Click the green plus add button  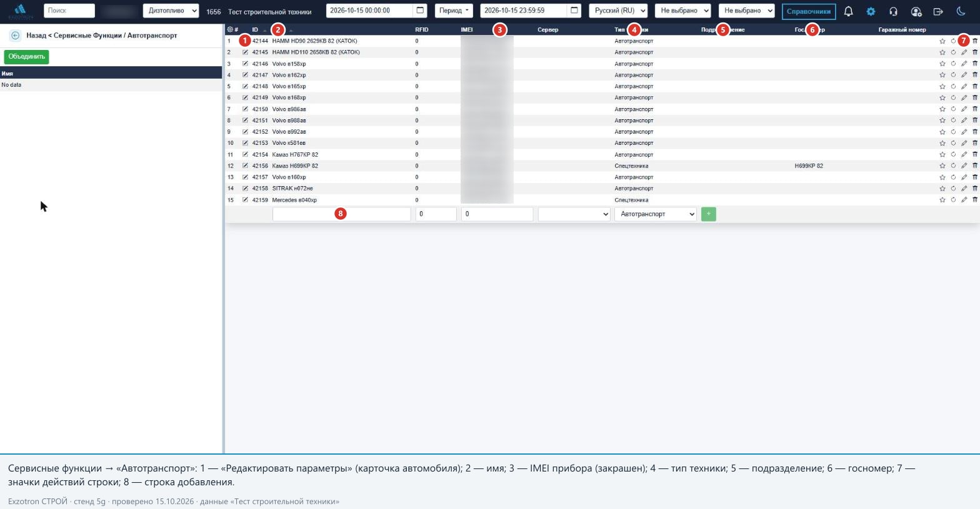click(708, 214)
